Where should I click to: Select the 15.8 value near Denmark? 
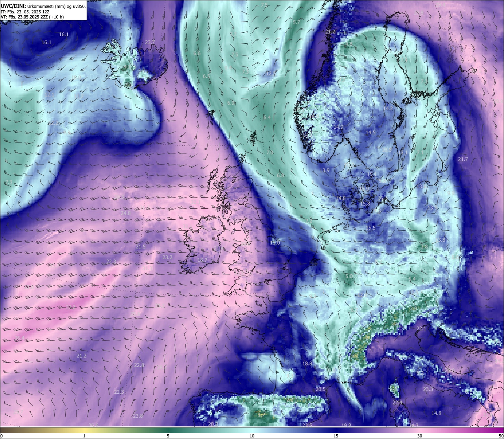(365, 204)
